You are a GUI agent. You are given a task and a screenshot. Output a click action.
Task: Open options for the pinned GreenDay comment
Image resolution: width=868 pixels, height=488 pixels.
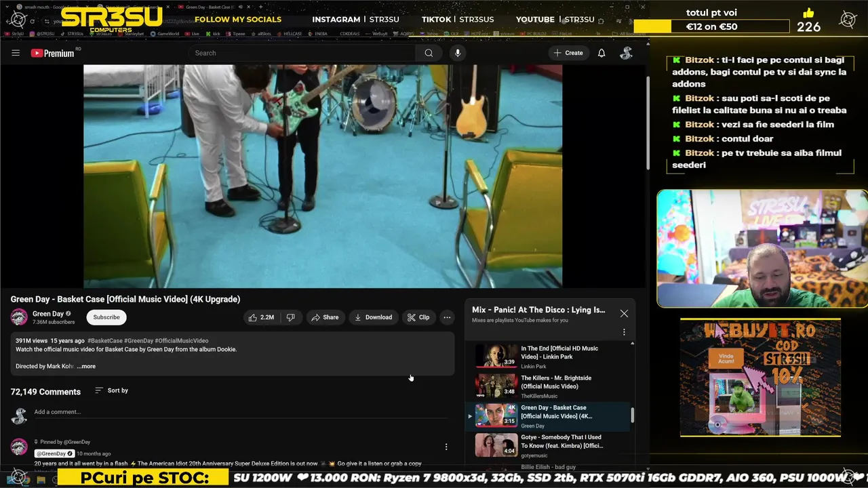tap(446, 447)
